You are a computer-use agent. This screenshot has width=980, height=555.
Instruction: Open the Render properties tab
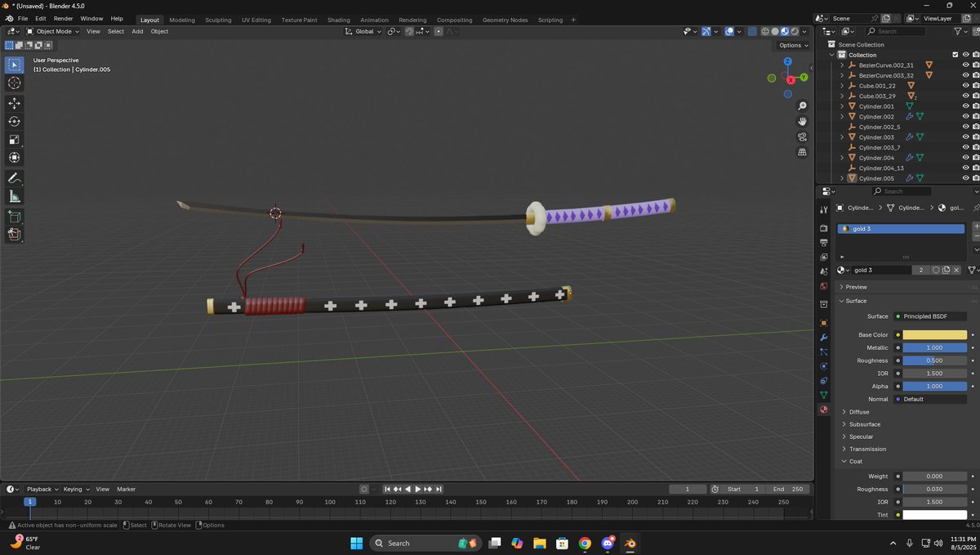(x=823, y=228)
